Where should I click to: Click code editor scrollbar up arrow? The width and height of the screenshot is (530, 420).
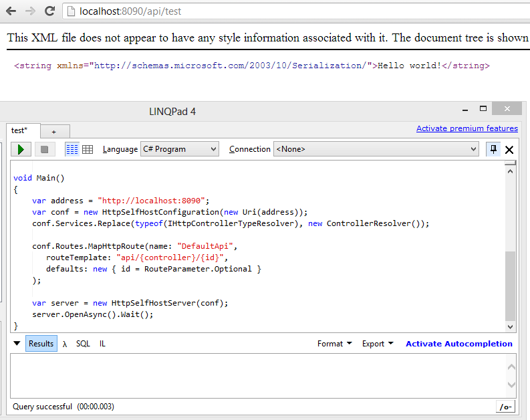[510, 171]
